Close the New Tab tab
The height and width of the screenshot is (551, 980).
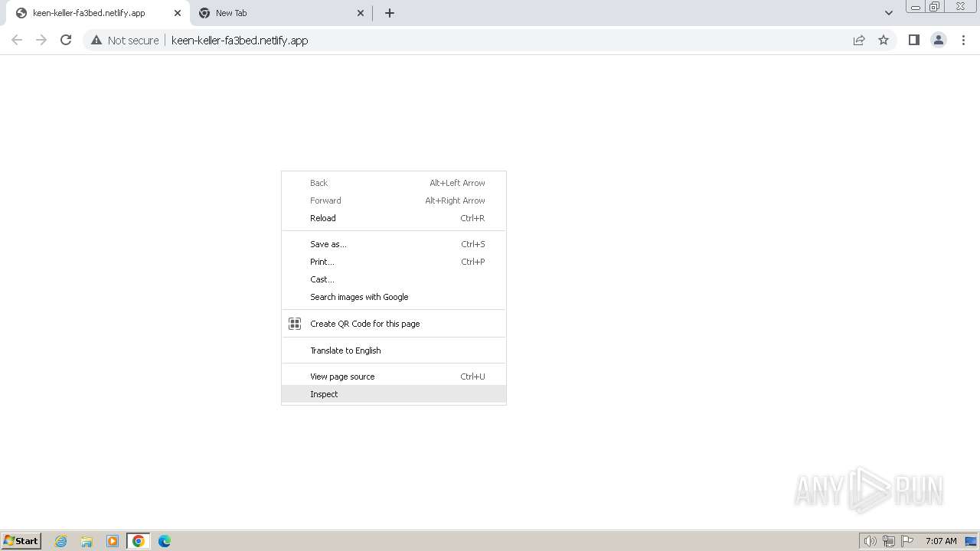361,13
